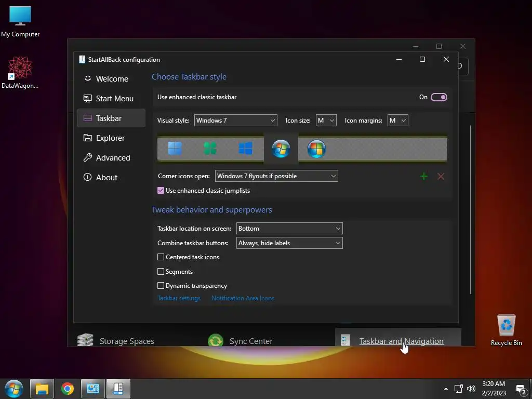The height and width of the screenshot is (399, 532).
Task: Click the Show desktop strip at taskbar end
Action: [530, 389]
